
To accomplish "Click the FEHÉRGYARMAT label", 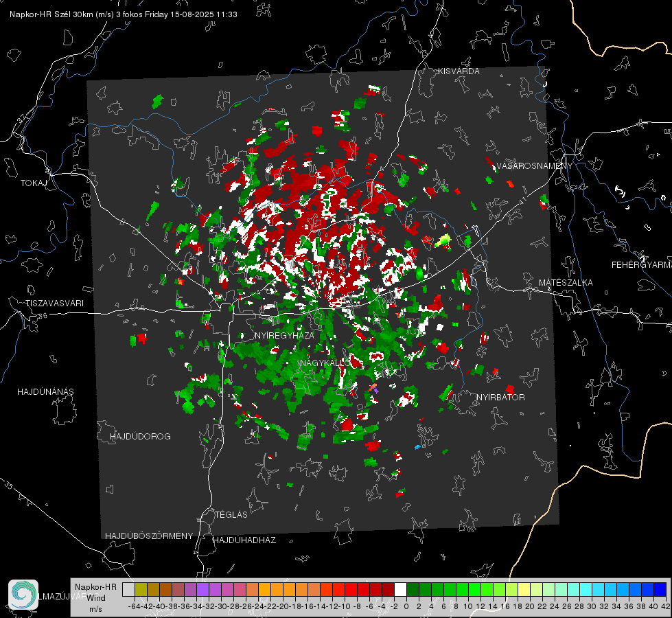I will click(x=642, y=265).
